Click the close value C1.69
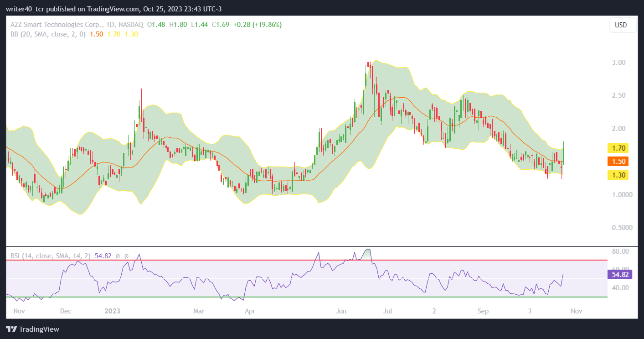The height and width of the screenshot is (339, 644). [221, 25]
